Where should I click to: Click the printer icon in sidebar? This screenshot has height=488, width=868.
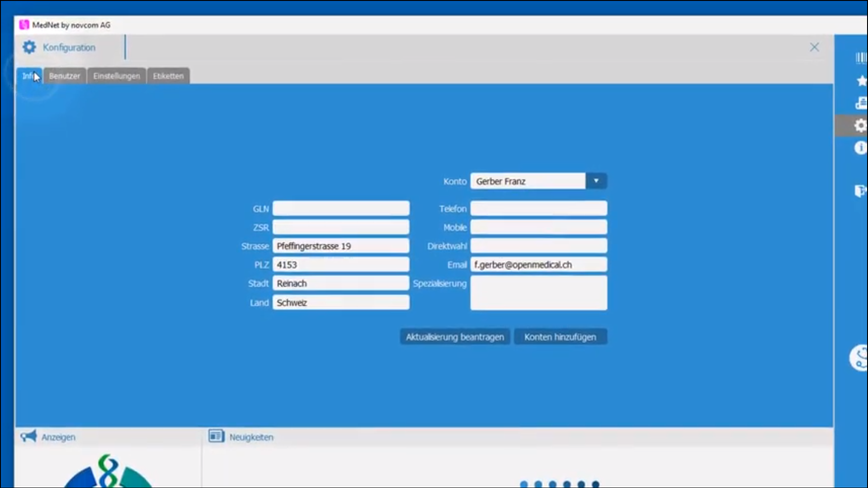tap(861, 103)
